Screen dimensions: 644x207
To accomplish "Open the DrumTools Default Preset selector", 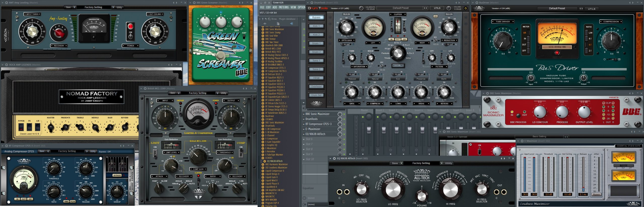I will pyautogui.click(x=400, y=8).
